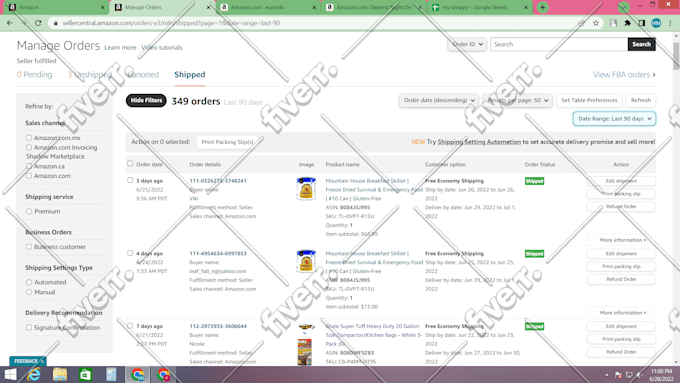
Task: Check the Signature Confirmation filter
Action: pos(29,327)
